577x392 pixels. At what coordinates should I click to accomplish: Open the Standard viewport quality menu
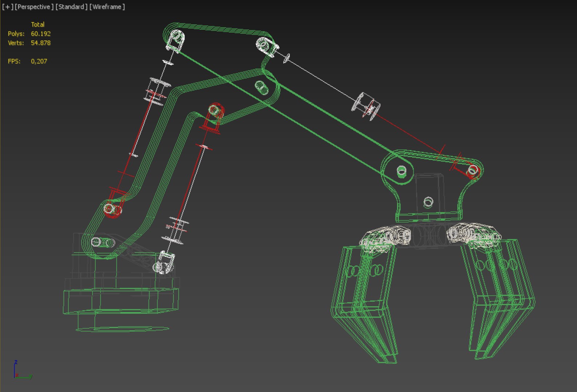[x=71, y=7]
